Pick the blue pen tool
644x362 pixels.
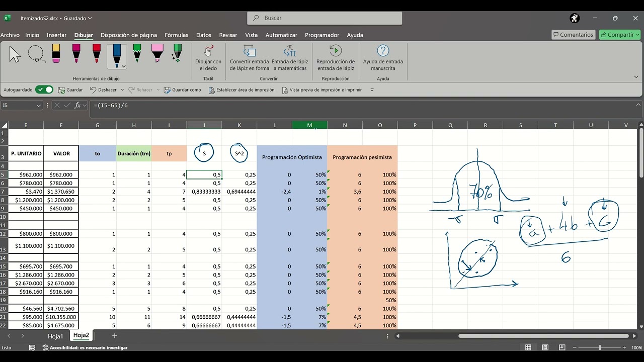click(x=116, y=55)
